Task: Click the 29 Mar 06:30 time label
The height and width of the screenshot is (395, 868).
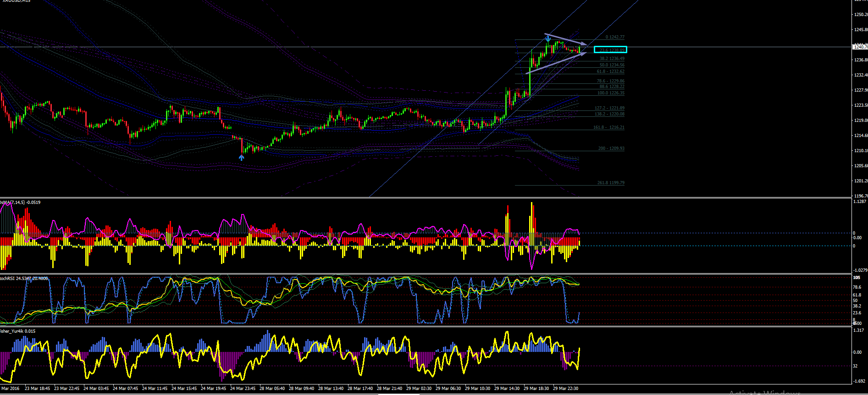Action: click(448, 389)
